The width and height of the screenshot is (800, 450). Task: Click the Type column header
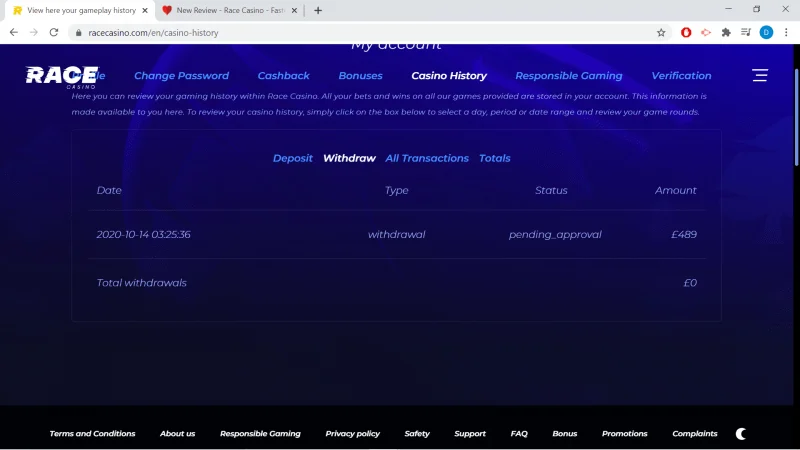[396, 190]
